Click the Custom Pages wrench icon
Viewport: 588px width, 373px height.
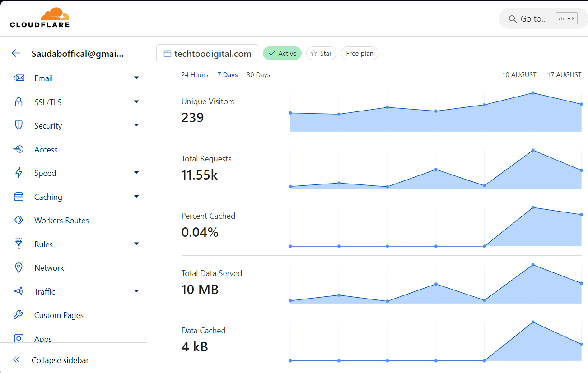[19, 315]
